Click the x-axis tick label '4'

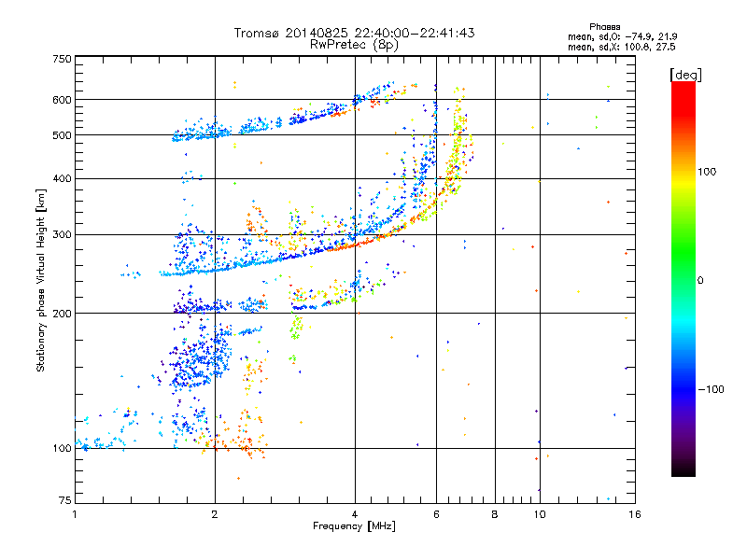tap(355, 514)
